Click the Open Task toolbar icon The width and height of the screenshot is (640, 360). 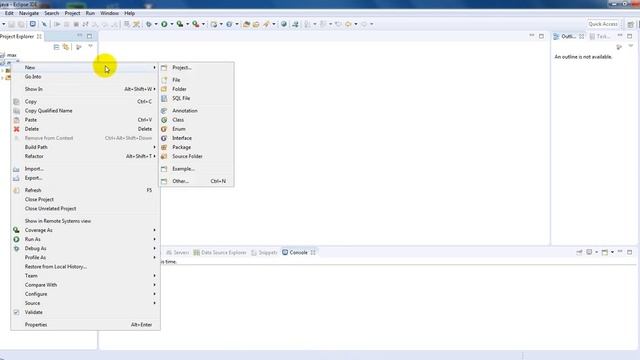(256, 24)
